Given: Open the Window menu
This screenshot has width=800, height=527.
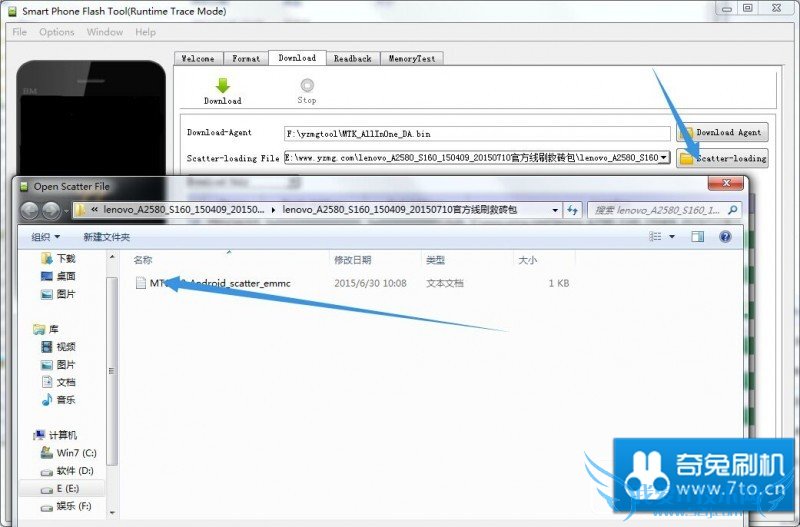Looking at the screenshot, I should [x=105, y=32].
